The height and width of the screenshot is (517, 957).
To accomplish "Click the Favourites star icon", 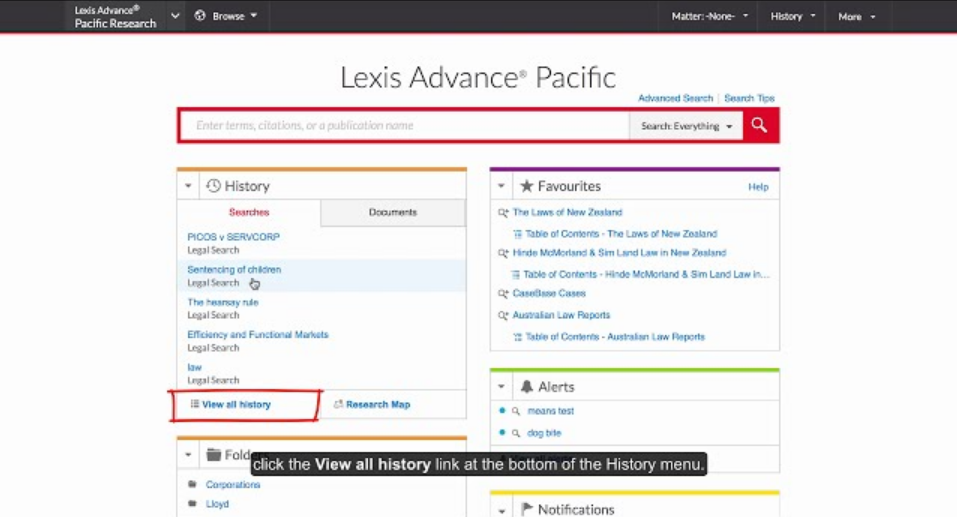I will coord(526,186).
